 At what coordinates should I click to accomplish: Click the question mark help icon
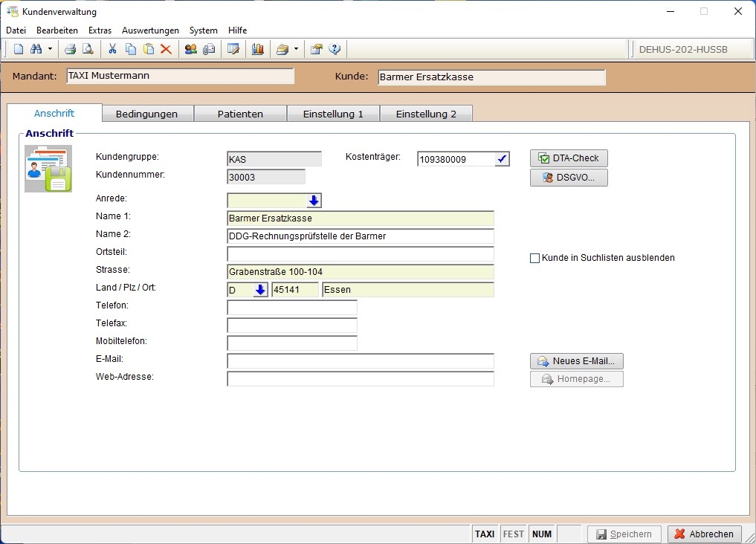335,49
